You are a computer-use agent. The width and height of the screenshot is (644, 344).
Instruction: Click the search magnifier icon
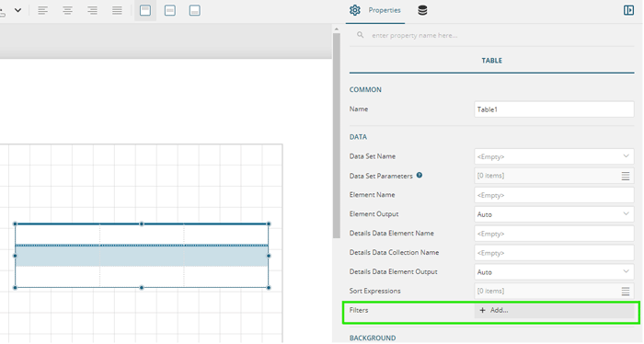(361, 35)
